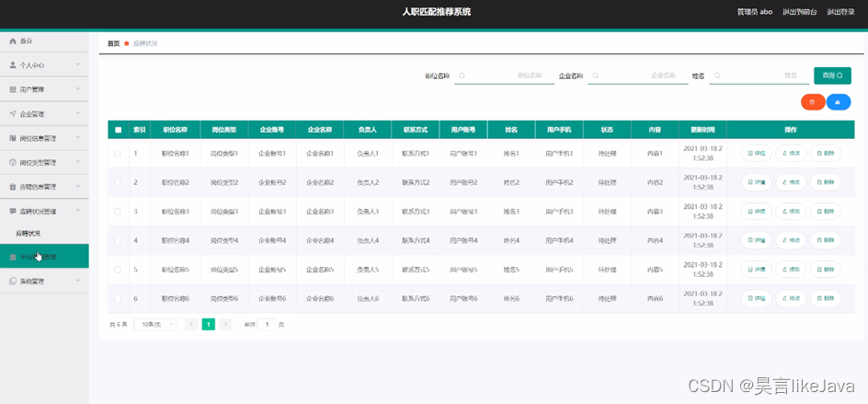Click the blue statistics chart icon button

pyautogui.click(x=838, y=102)
